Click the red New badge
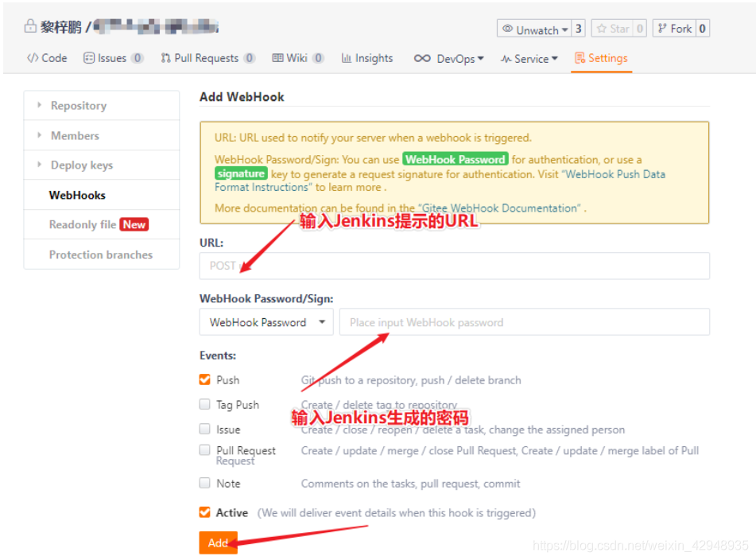Viewport: 756px width, 560px height. click(134, 224)
